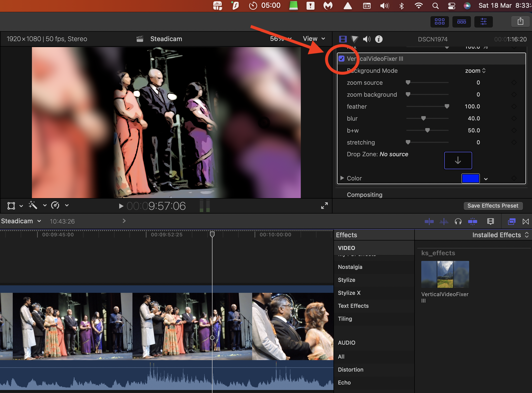Open the Transitions browser bowtie icon

pyautogui.click(x=526, y=221)
